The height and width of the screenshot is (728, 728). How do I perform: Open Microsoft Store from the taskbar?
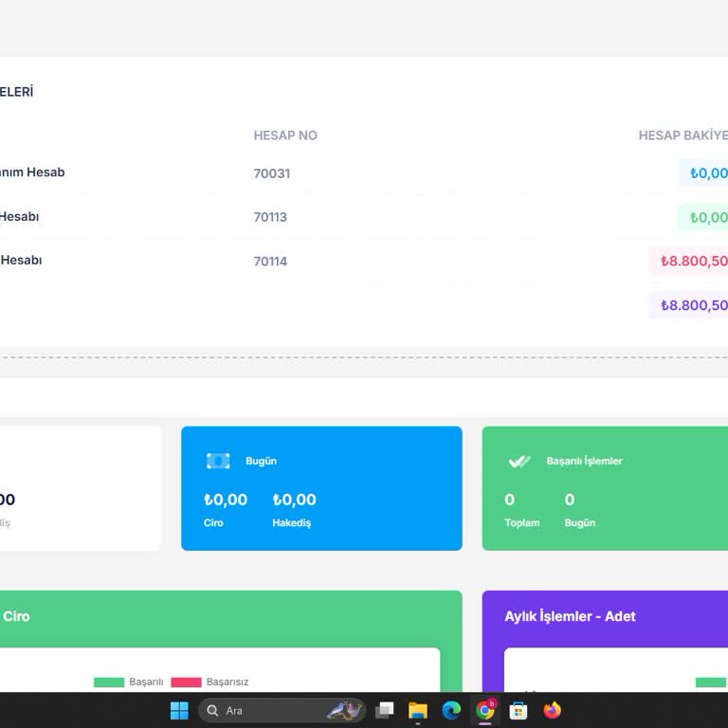519,710
